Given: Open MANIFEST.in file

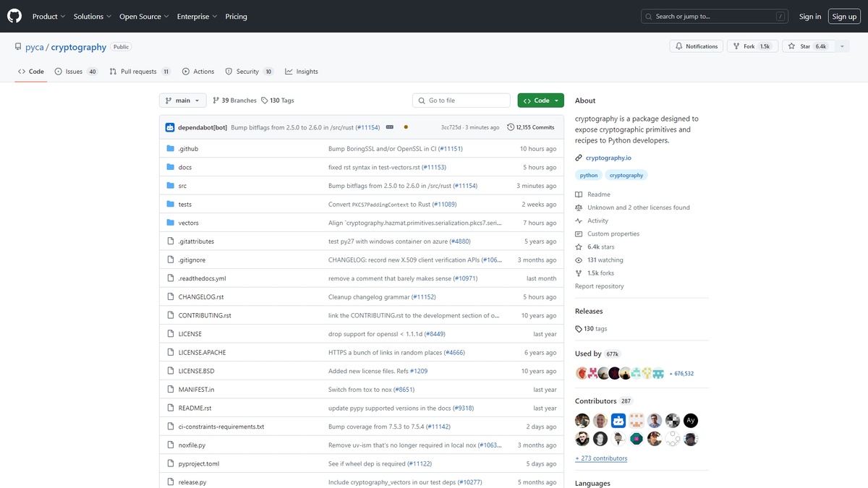Looking at the screenshot, I should point(196,390).
